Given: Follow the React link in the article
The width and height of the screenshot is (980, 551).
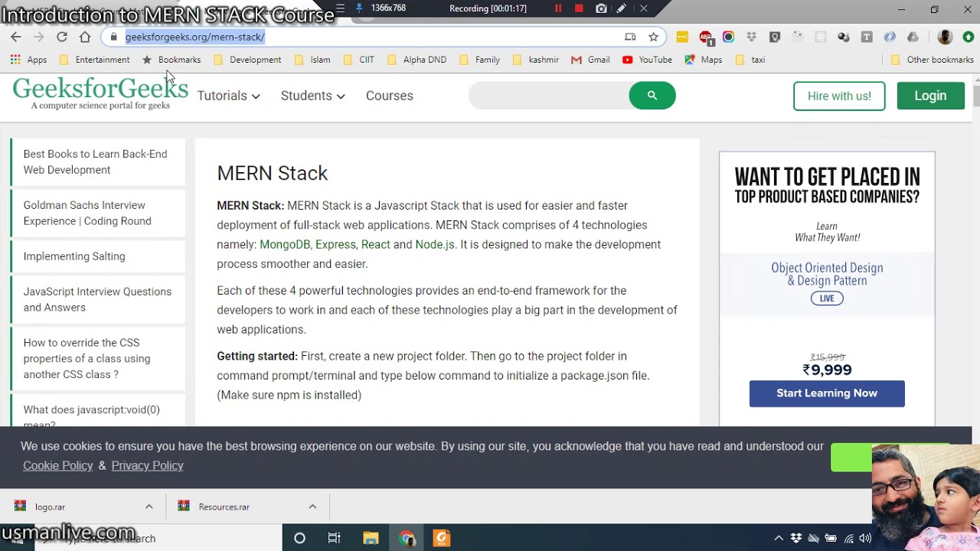Looking at the screenshot, I should [375, 244].
